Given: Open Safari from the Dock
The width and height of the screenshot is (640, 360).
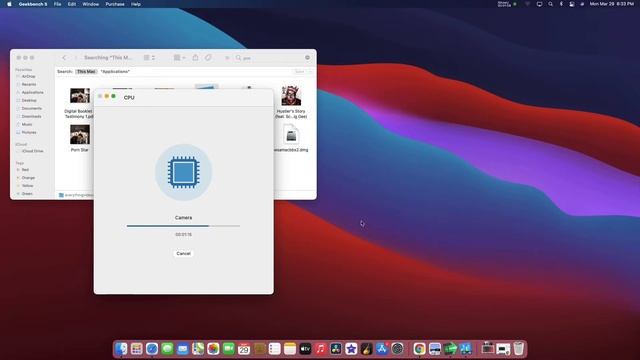Looking at the screenshot, I should click(152, 349).
